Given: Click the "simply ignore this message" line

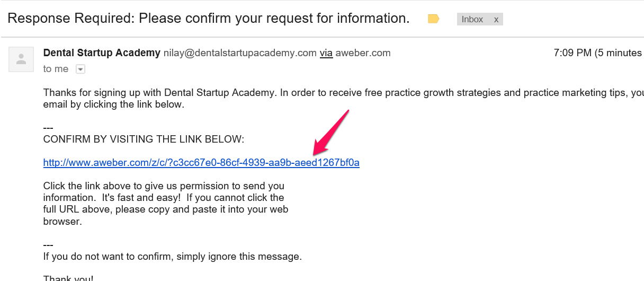Looking at the screenshot, I should tap(173, 257).
